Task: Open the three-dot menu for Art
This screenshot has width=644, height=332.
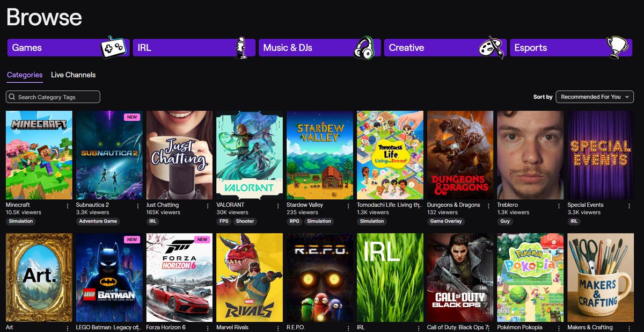Action: (68, 328)
